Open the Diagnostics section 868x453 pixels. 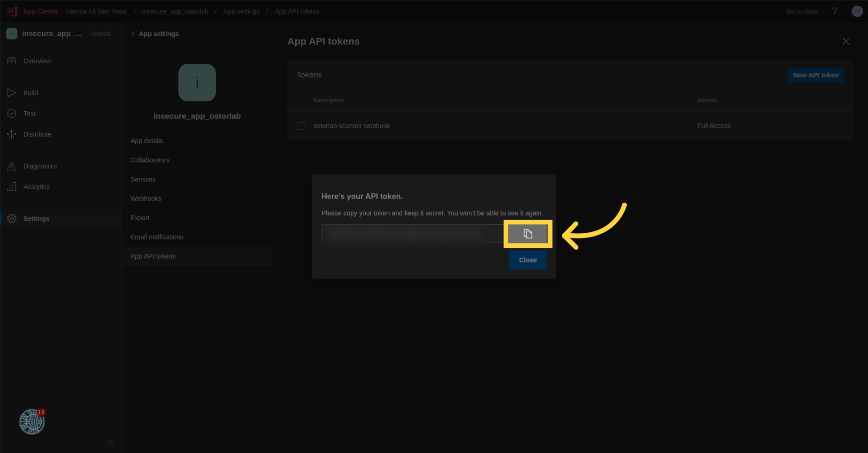pos(40,166)
